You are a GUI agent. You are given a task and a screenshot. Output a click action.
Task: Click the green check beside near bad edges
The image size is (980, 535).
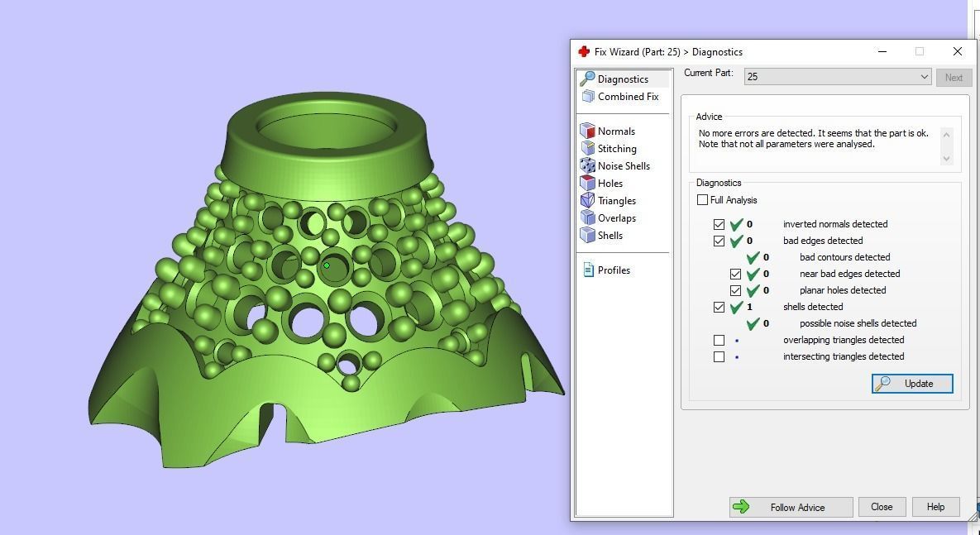click(x=753, y=274)
